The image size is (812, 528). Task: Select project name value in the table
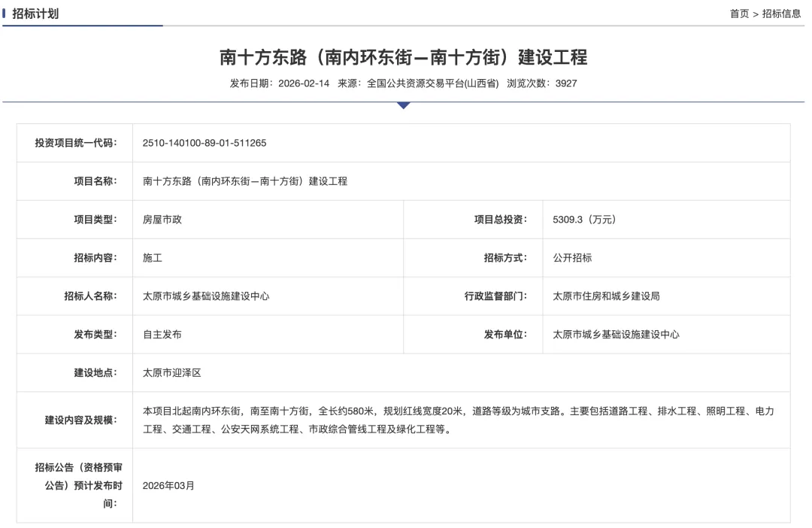tap(245, 181)
